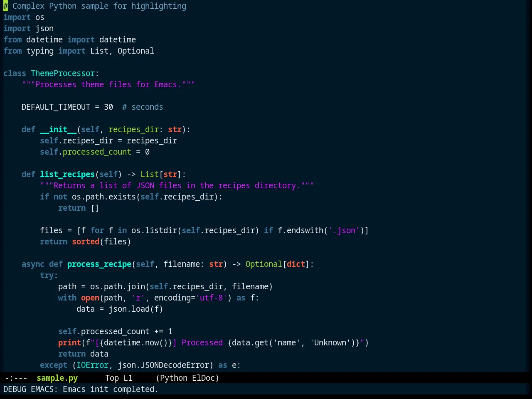Click 'if not os.path.exists' line
The image size is (532, 399).
pyautogui.click(x=131, y=197)
